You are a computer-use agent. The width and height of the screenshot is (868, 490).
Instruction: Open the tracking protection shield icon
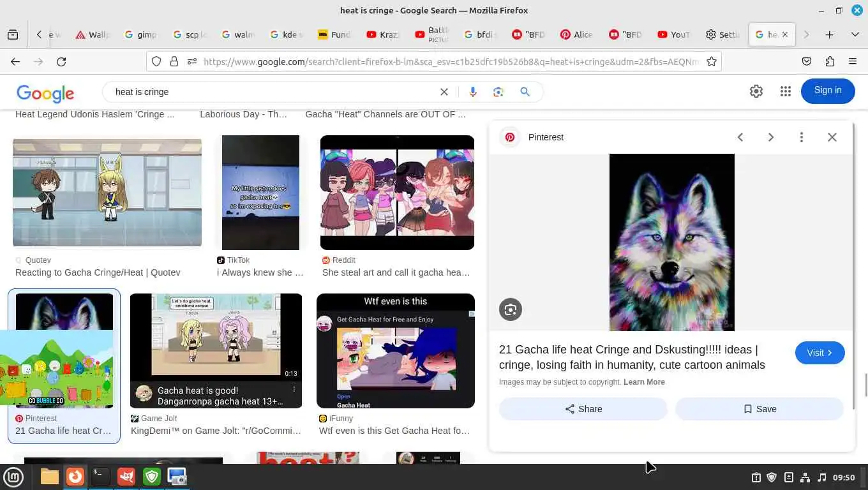click(156, 61)
